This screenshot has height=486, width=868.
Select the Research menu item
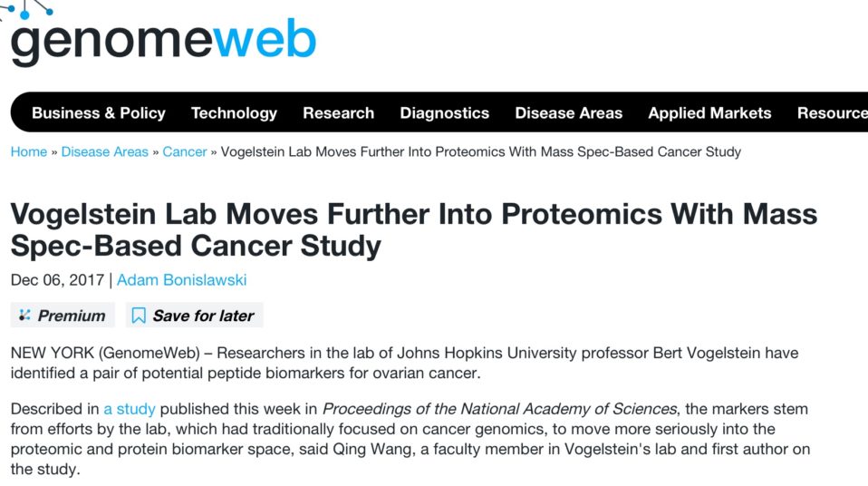point(338,113)
